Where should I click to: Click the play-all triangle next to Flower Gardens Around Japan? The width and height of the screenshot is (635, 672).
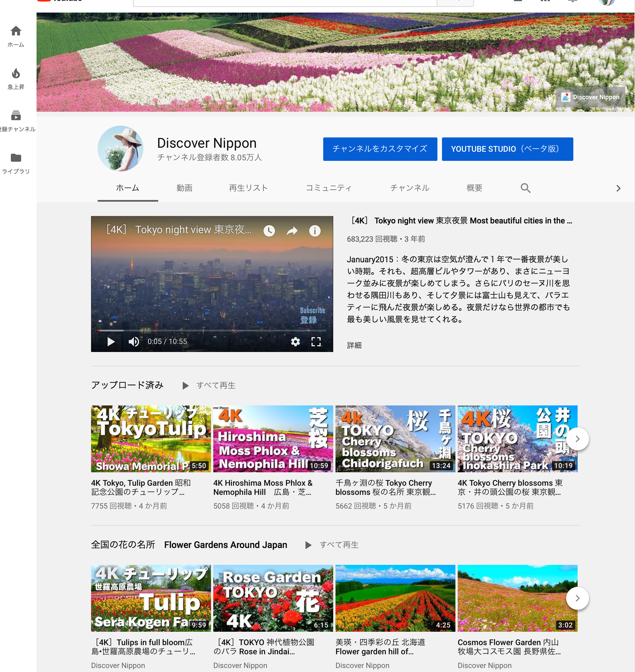pos(308,545)
